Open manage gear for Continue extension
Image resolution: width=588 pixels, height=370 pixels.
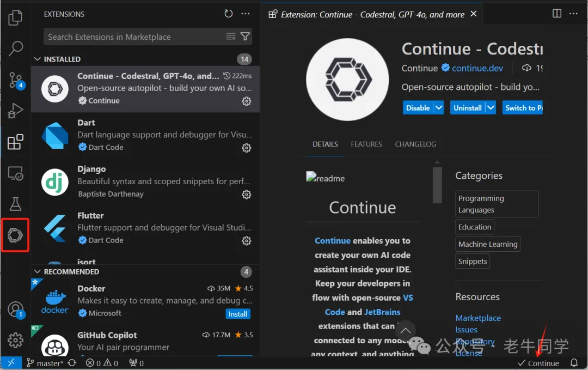pos(247,101)
